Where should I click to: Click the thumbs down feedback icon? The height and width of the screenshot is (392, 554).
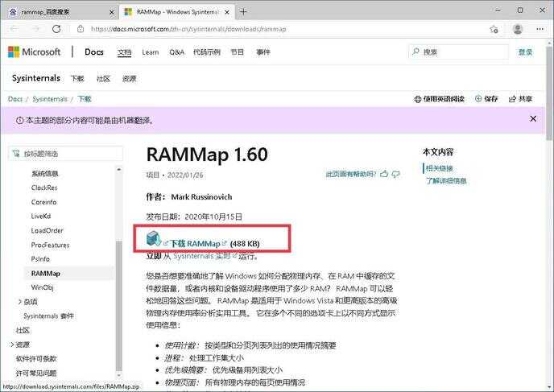pyautogui.click(x=395, y=174)
